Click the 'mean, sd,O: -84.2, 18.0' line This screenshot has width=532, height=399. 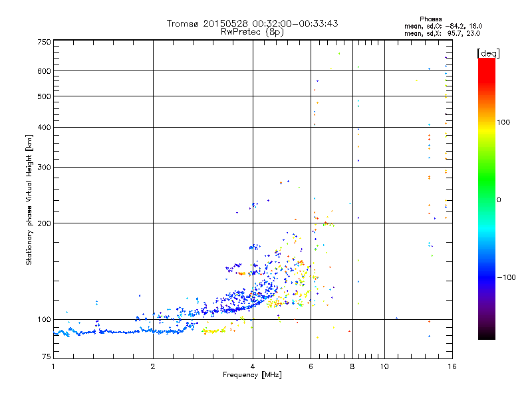tap(443, 26)
